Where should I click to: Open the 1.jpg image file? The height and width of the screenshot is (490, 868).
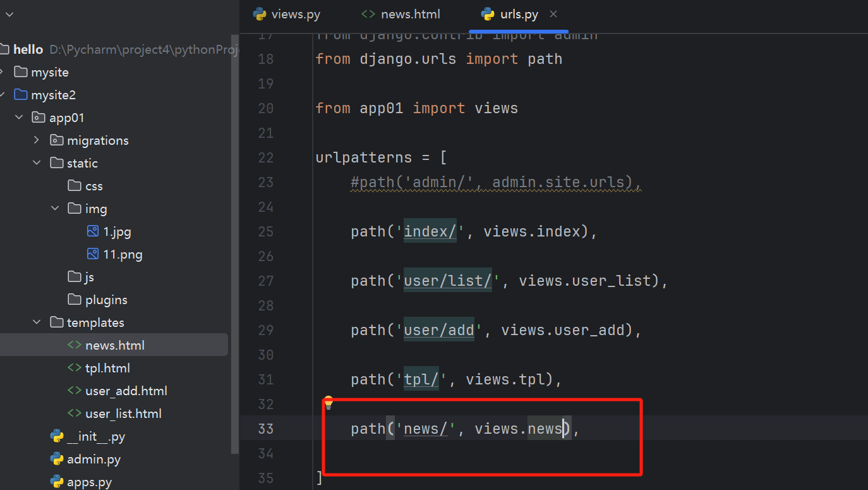point(117,231)
